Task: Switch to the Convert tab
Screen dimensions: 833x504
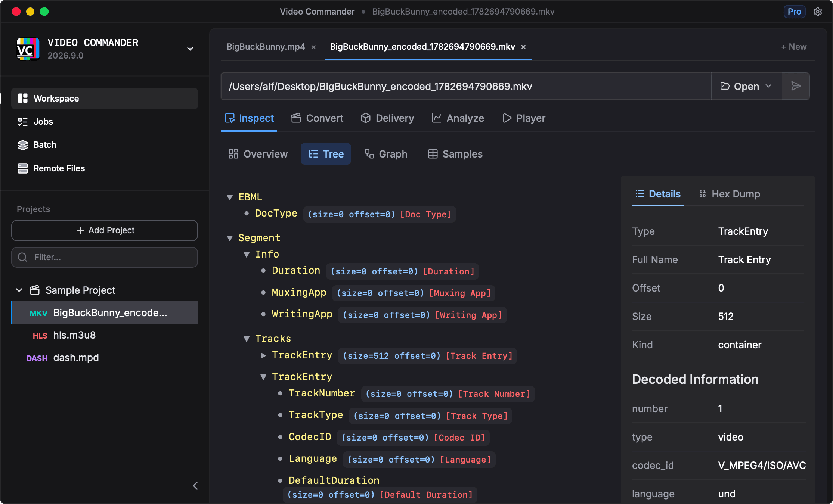Action: (x=317, y=118)
